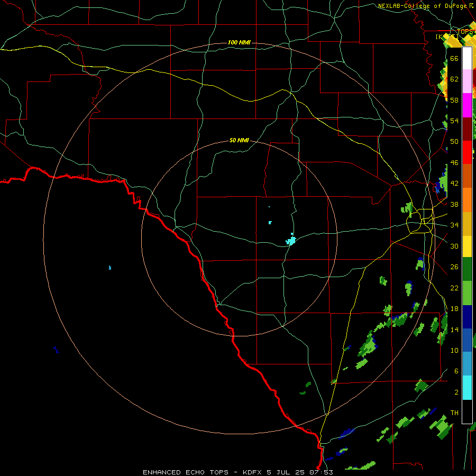476x476 pixels.
Task: Click the dark red (maroon) legend swatch
Action: [467, 129]
